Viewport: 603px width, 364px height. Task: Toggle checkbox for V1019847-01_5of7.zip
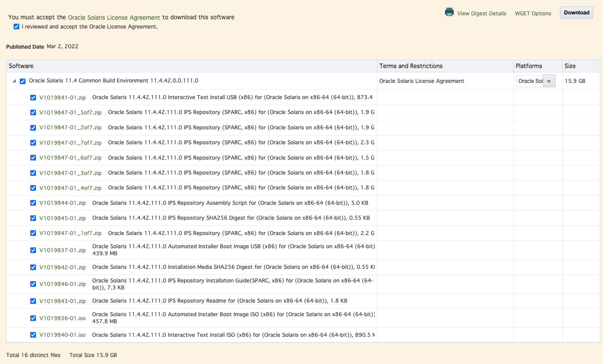pyautogui.click(x=33, y=112)
